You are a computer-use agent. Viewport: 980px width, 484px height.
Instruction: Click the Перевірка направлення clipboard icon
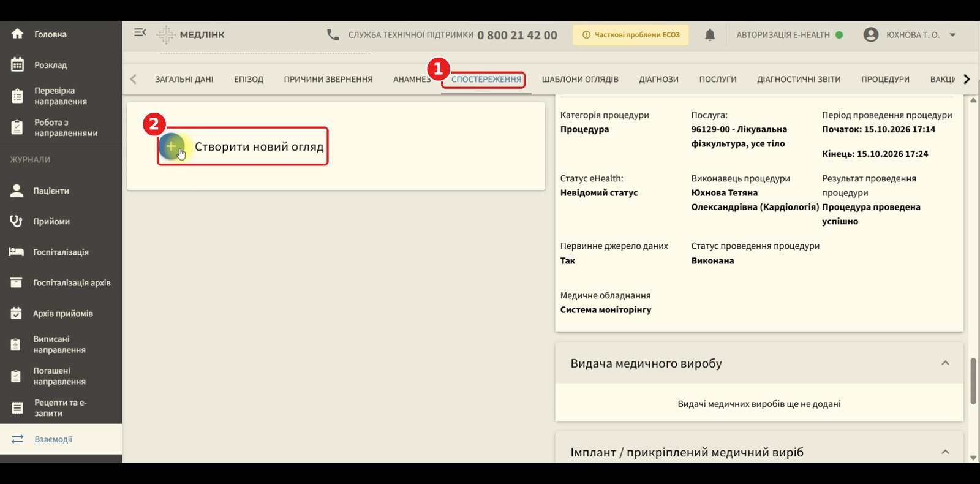tap(17, 96)
